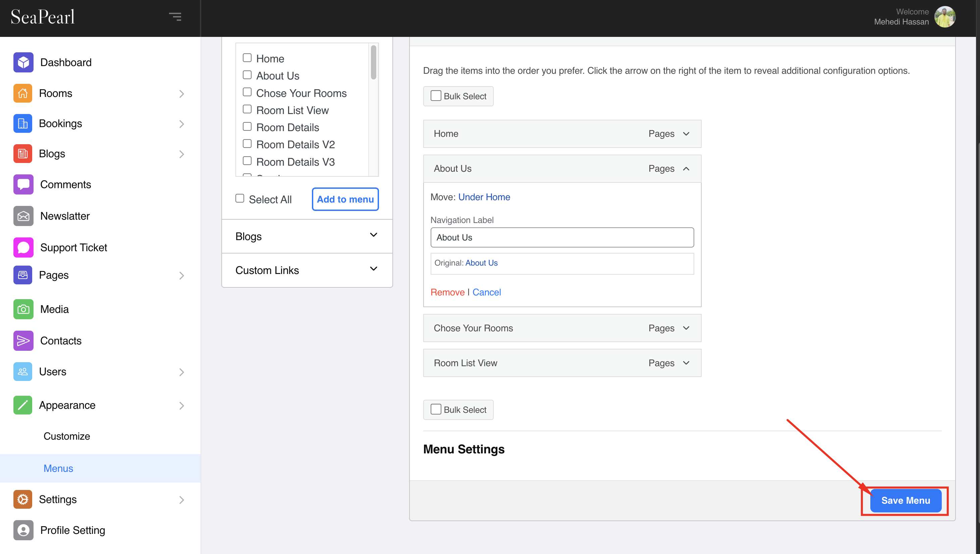Expand the Blogs accordion section
This screenshot has width=980, height=554.
pyautogui.click(x=307, y=236)
